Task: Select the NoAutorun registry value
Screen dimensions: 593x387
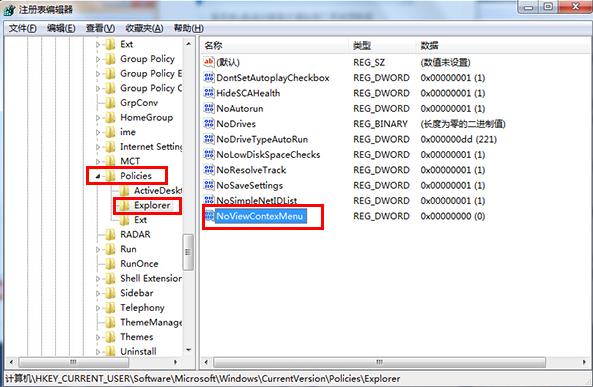Action: coord(240,109)
